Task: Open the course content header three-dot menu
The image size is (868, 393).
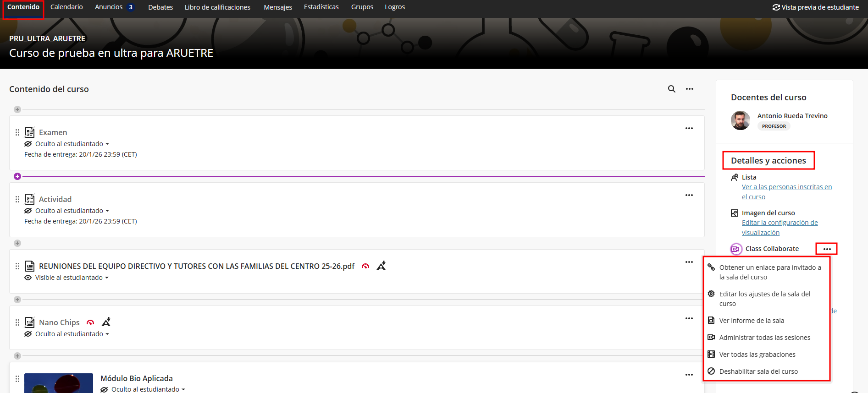Action: pos(689,89)
